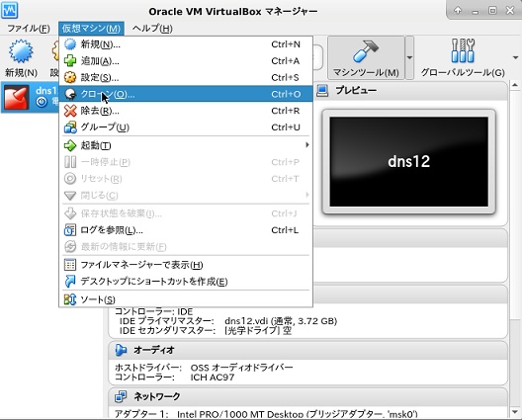Click Machine Tools hammer button
The height and width of the screenshot is (420, 522).
point(366,57)
